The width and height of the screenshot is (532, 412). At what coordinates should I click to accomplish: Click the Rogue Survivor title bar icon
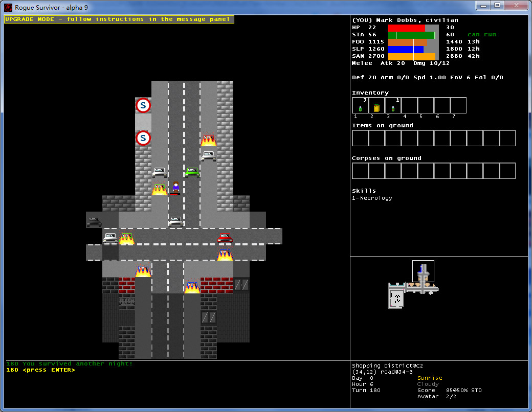click(x=8, y=7)
